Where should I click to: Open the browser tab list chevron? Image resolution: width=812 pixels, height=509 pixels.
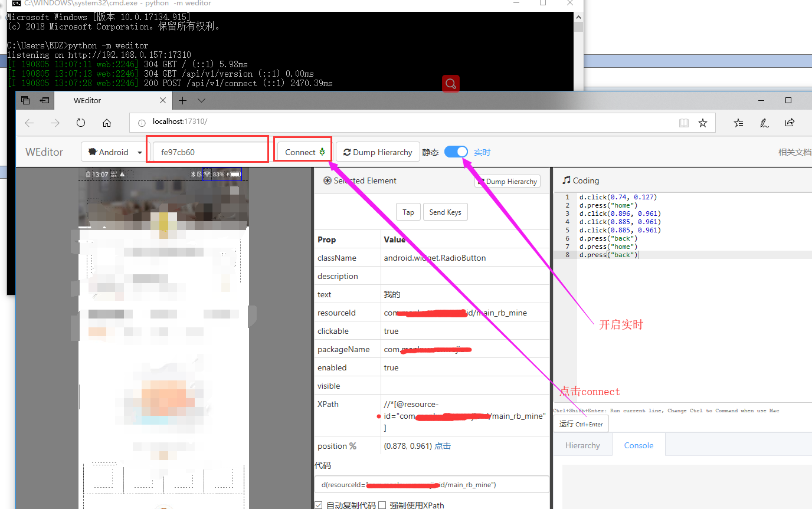pyautogui.click(x=201, y=100)
